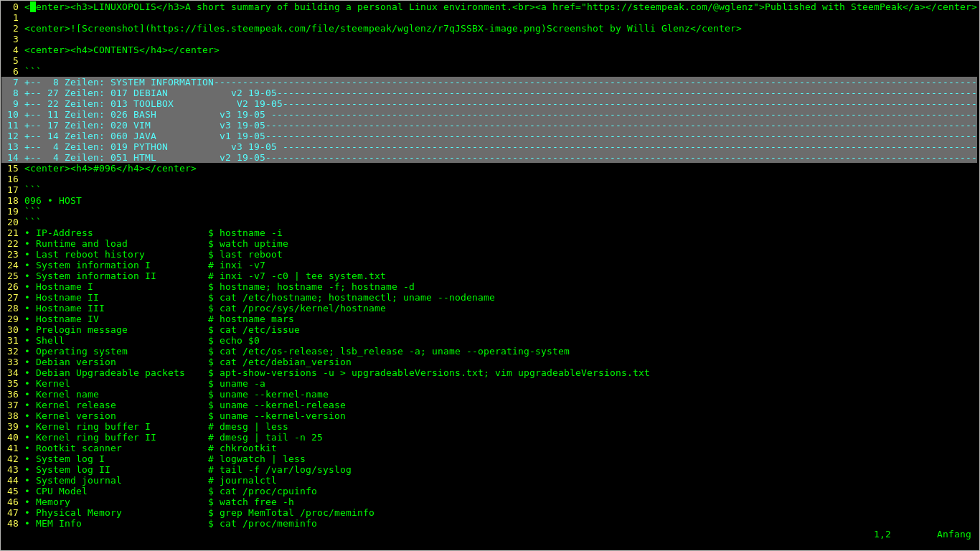This screenshot has width=980, height=551.
Task: Click 'tee system.txt' in the command
Action: point(346,276)
